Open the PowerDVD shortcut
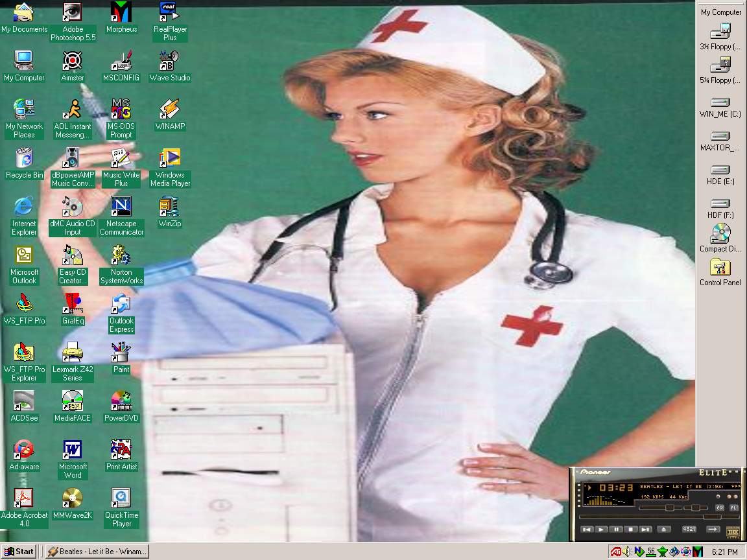The height and width of the screenshot is (560, 747). click(x=121, y=406)
